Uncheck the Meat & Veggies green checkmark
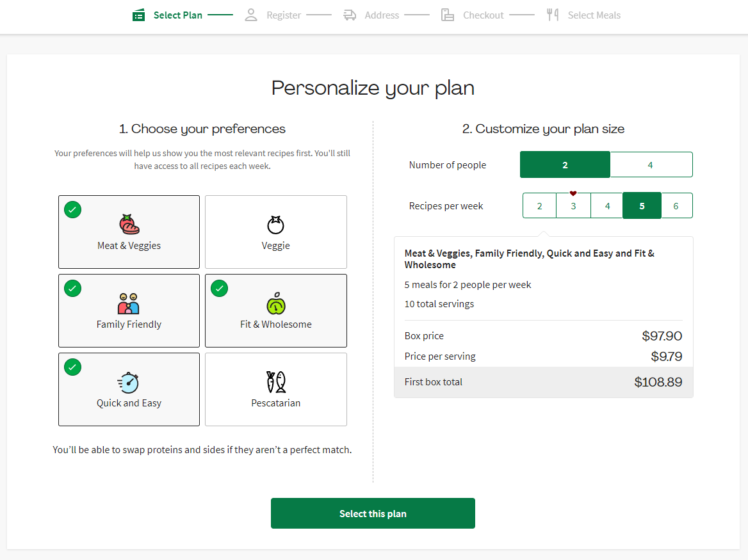Image resolution: width=748 pixels, height=560 pixels. (73, 210)
